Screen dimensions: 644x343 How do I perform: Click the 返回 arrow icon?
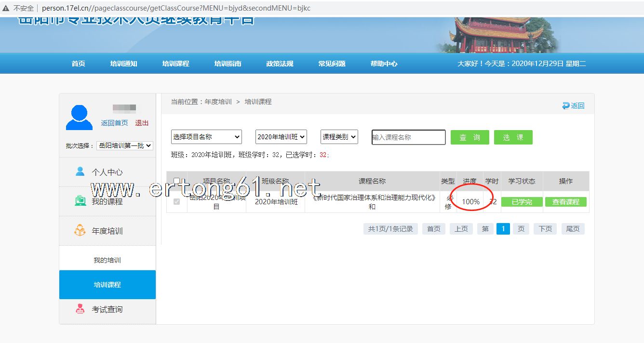pos(566,106)
